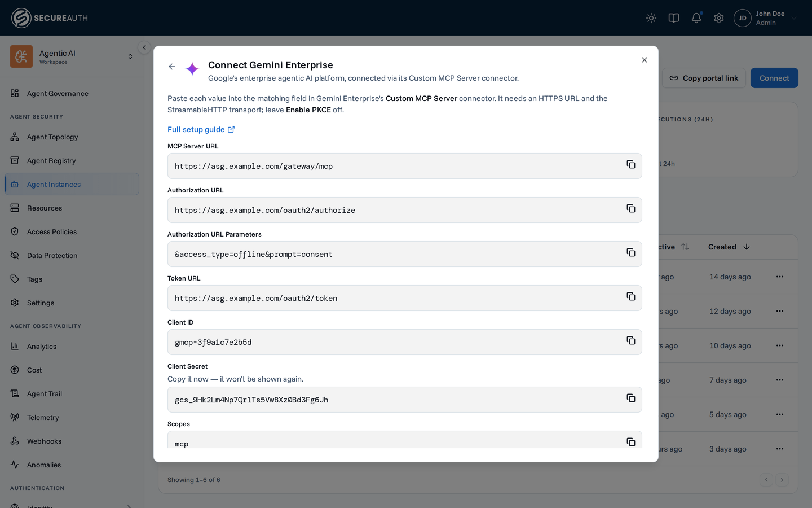
Task: Open Agent Topology
Action: (72, 137)
